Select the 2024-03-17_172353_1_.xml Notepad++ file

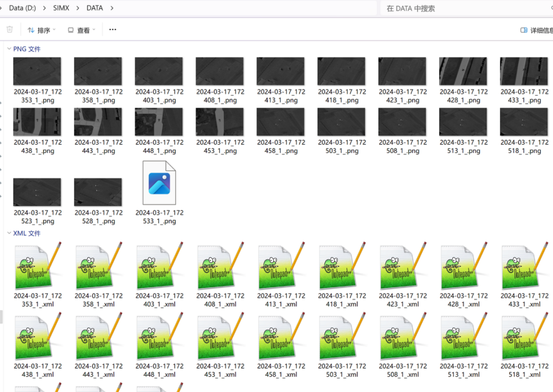pos(37,266)
